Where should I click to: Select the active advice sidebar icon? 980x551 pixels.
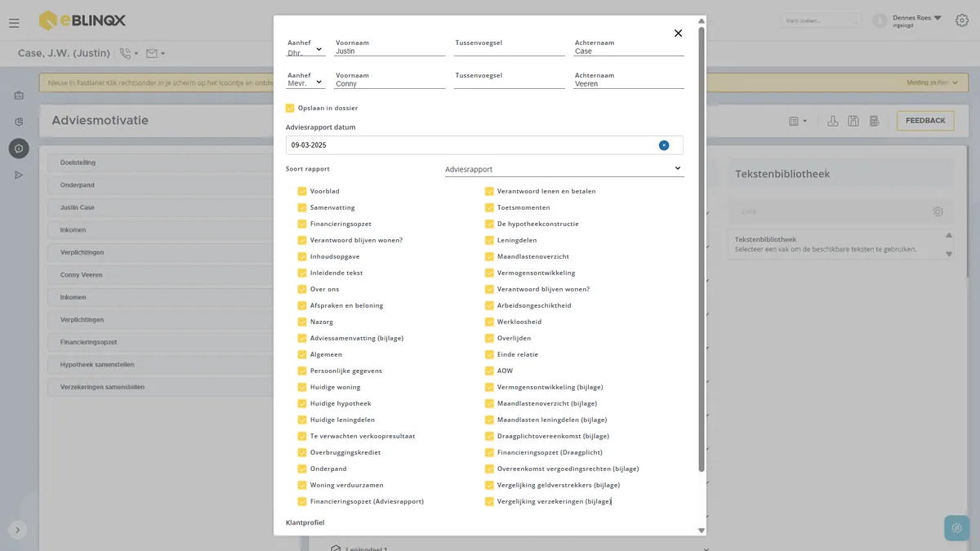pyautogui.click(x=19, y=149)
